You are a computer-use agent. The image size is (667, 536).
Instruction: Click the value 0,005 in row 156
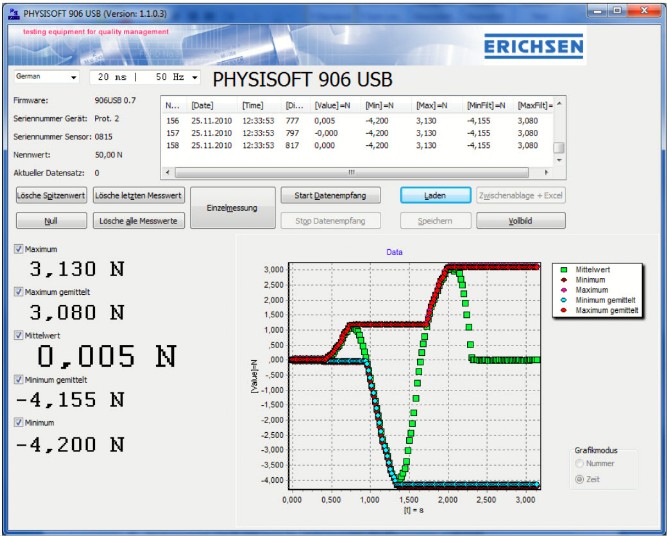point(325,121)
